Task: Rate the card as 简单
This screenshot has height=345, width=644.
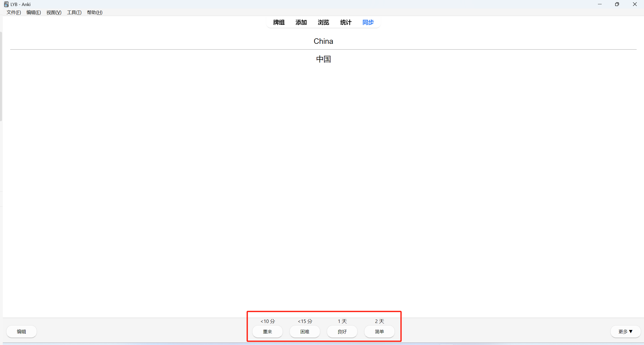Action: pos(379,331)
